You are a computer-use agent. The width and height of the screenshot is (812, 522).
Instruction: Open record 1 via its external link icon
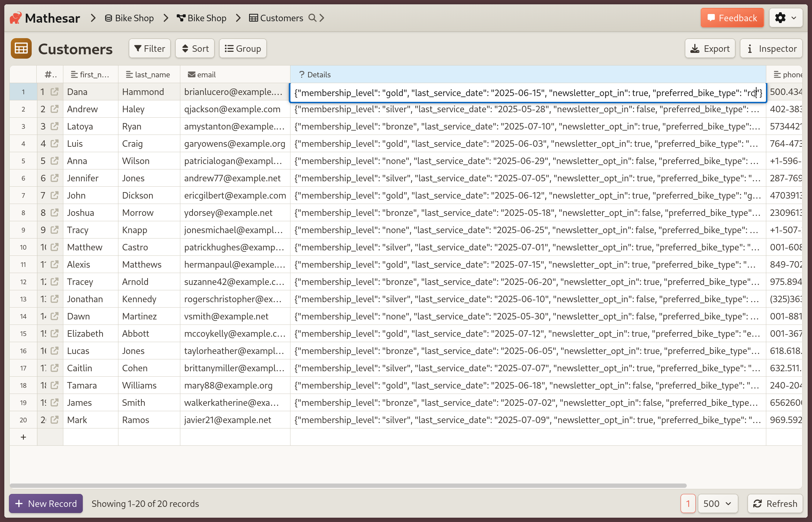coord(55,92)
